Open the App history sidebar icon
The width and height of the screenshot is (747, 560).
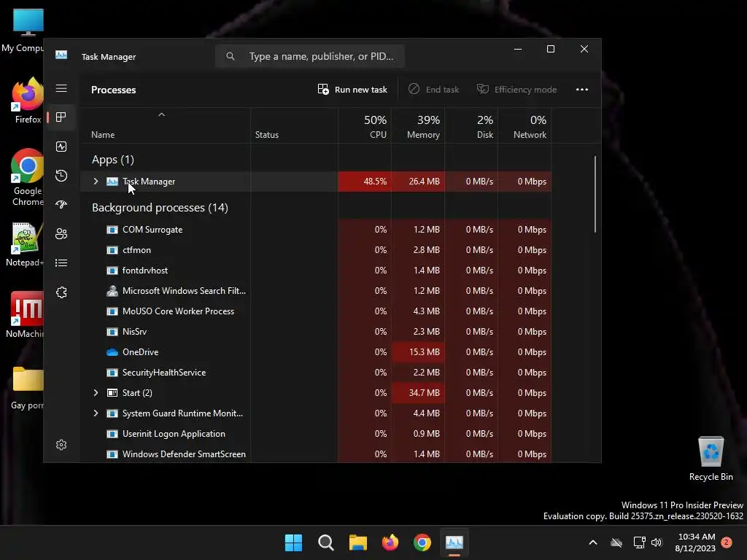(x=61, y=176)
